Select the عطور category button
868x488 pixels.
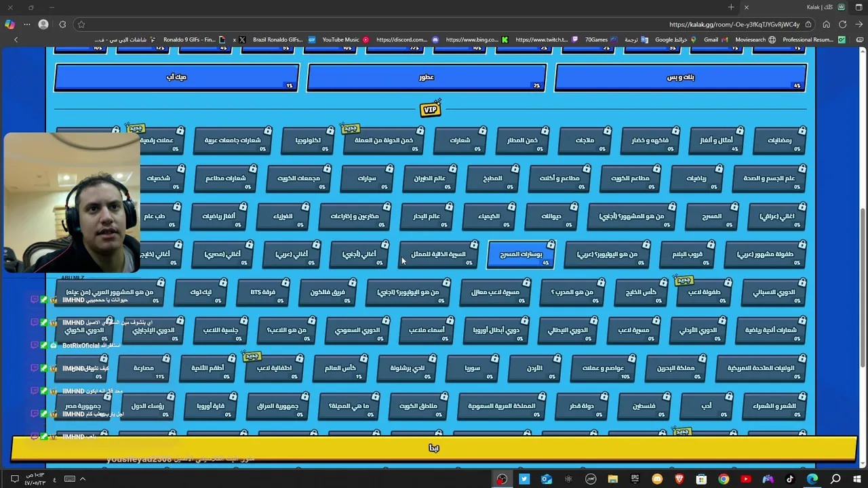[x=427, y=77]
